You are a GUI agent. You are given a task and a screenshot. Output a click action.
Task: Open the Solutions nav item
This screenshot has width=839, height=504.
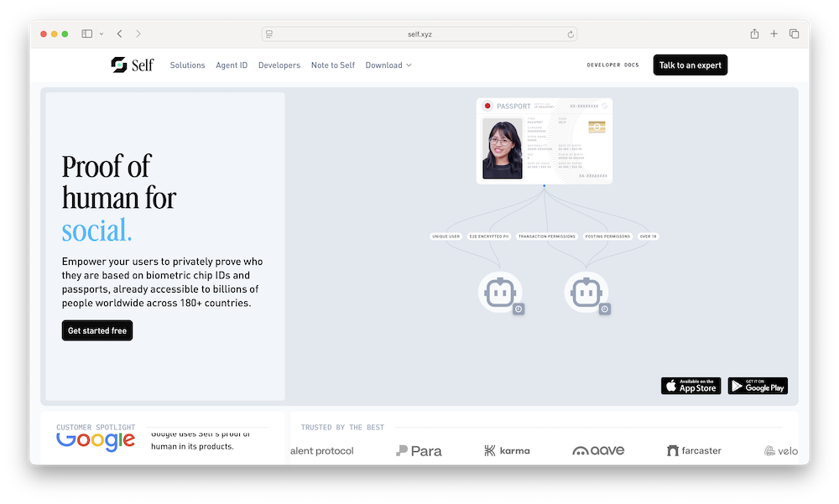[187, 65]
